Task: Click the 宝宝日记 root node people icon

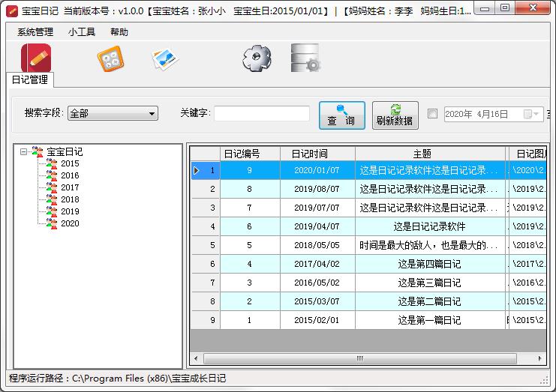Action: pyautogui.click(x=38, y=151)
